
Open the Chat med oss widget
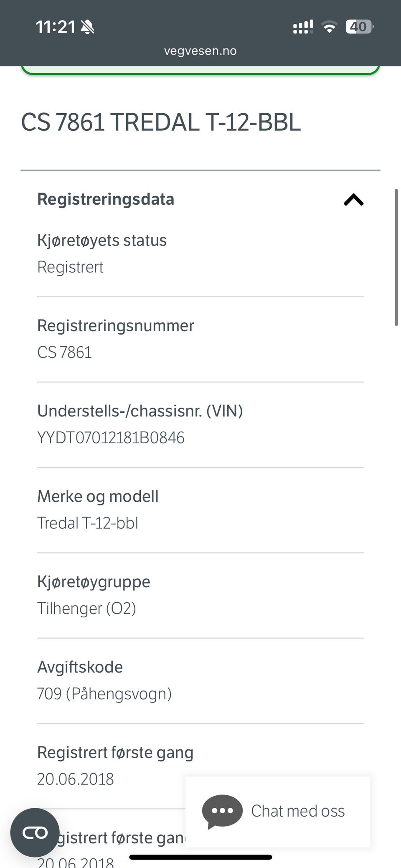click(x=297, y=811)
